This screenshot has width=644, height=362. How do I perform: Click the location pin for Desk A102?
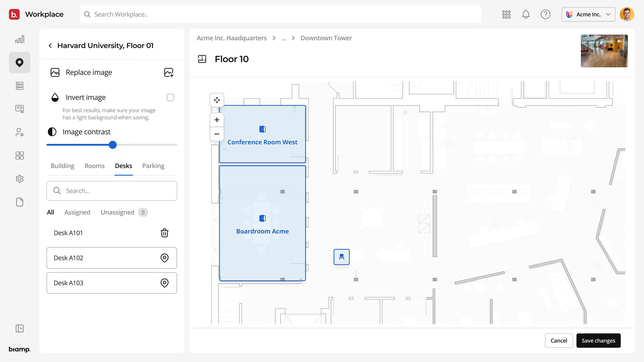(x=165, y=258)
